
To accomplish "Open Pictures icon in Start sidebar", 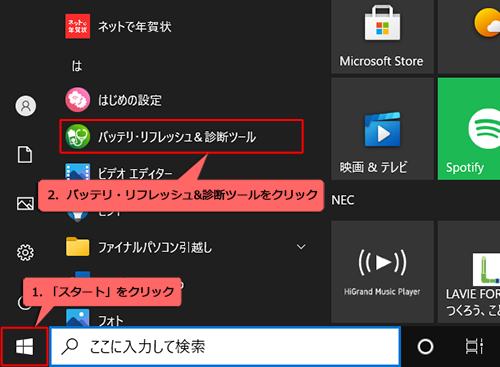I will tap(25, 203).
